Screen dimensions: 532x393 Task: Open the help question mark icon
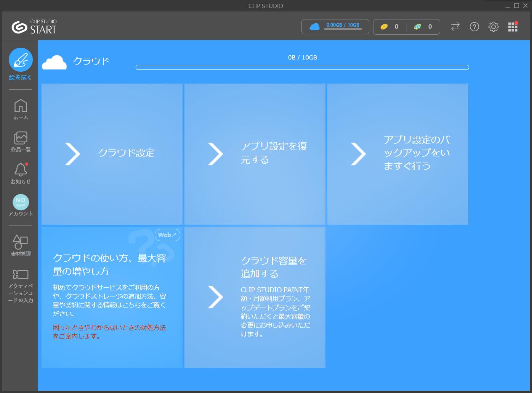[474, 27]
